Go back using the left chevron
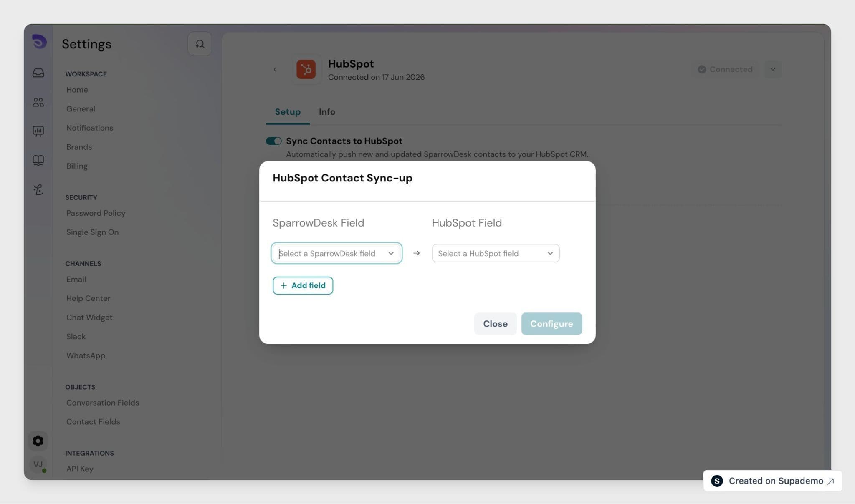The width and height of the screenshot is (855, 504). coord(275,69)
